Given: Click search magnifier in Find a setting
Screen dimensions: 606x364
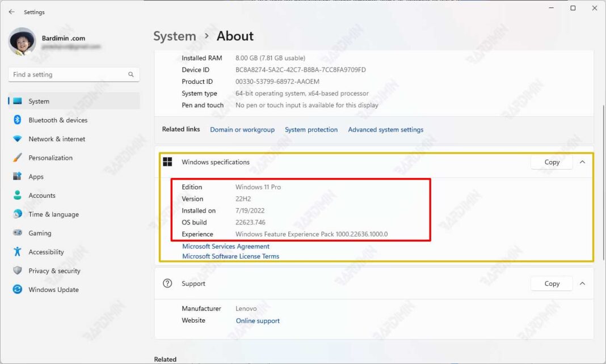Looking at the screenshot, I should click(x=131, y=75).
